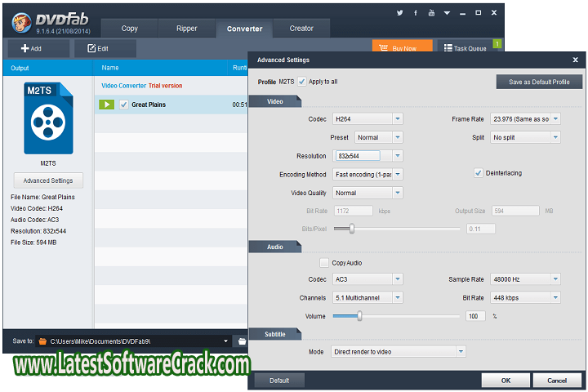Click the Video Converter Trial version text
This screenshot has width=588, height=392.
142,86
